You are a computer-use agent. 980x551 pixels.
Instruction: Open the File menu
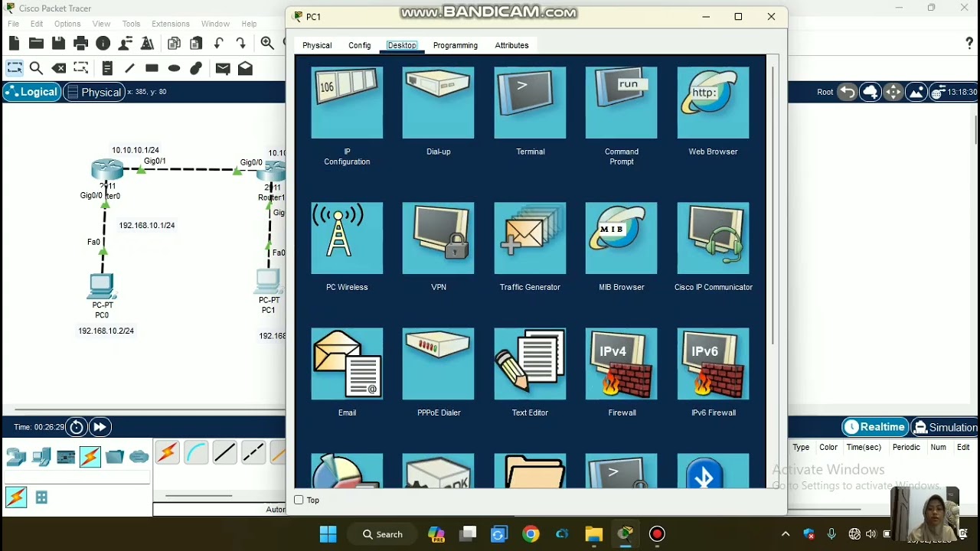pyautogui.click(x=14, y=24)
